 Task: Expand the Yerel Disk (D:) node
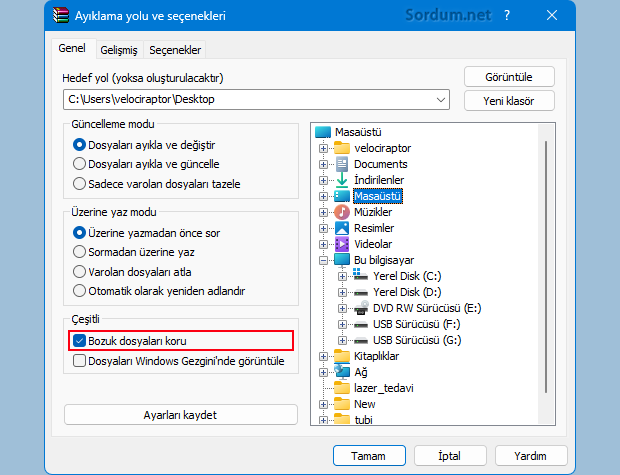[342, 293]
